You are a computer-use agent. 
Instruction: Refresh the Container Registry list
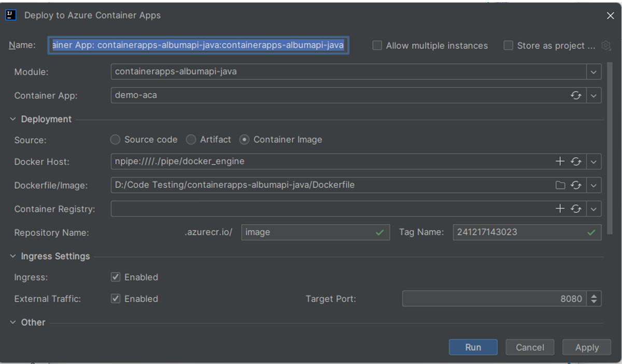pyautogui.click(x=576, y=209)
